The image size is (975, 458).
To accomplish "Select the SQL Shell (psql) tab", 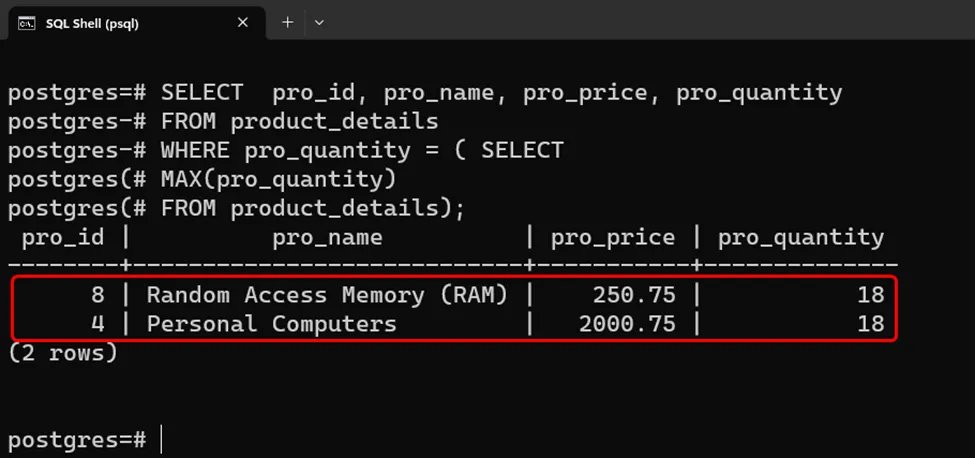I will point(92,23).
